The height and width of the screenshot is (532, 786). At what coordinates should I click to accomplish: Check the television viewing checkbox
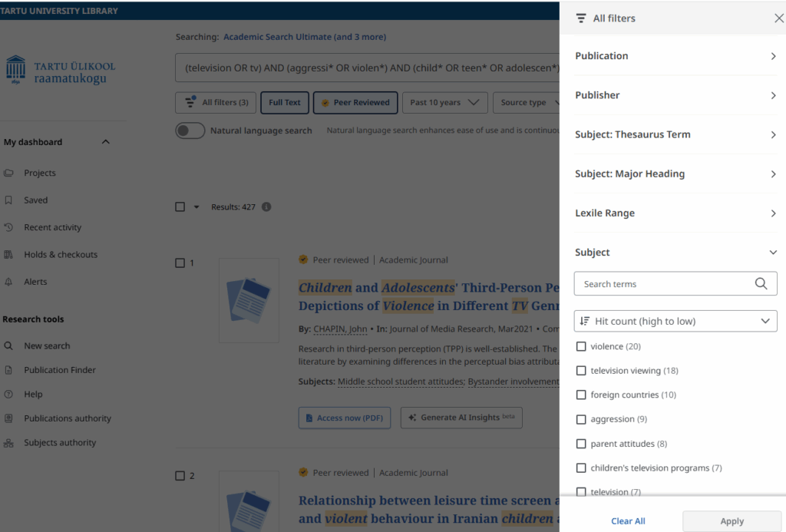pos(581,371)
